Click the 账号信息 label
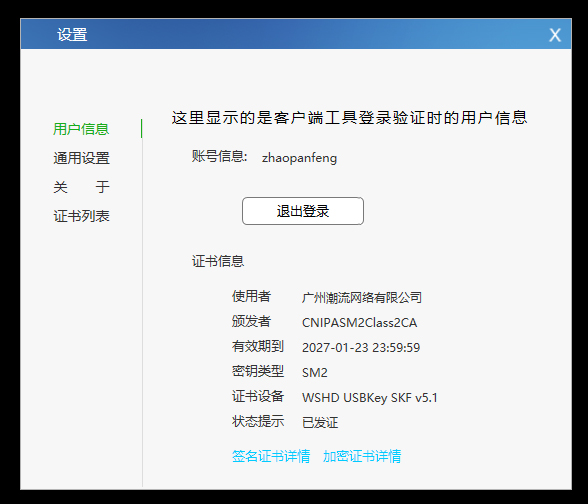Image resolution: width=588 pixels, height=504 pixels. tap(219, 156)
